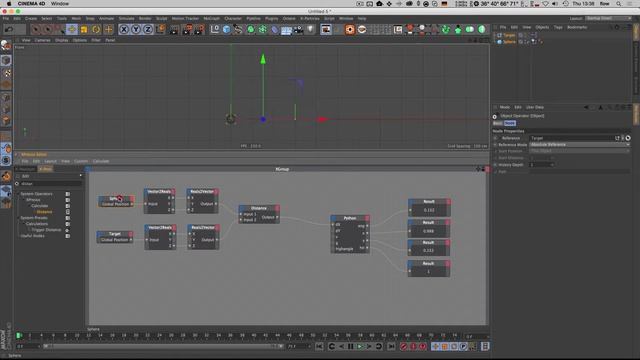Click the timeline ruler at frame 30
The height and width of the screenshot is (360, 640).
click(x=195, y=336)
